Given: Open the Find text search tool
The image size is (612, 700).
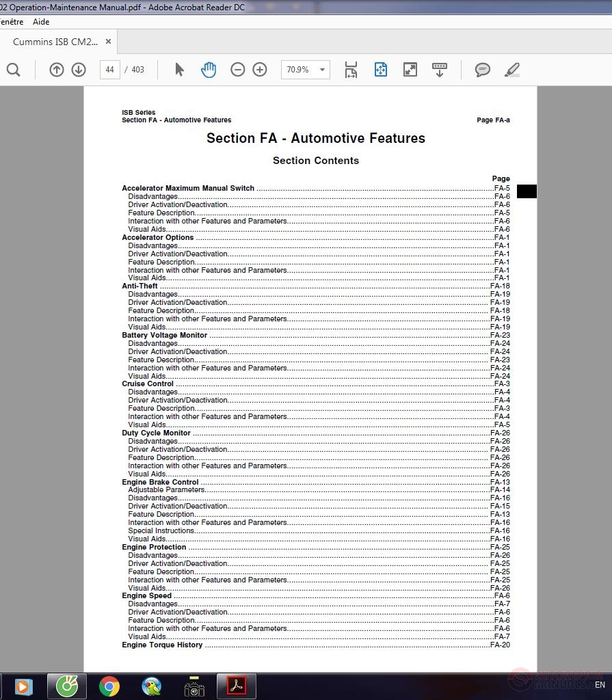Looking at the screenshot, I should pyautogui.click(x=14, y=70).
